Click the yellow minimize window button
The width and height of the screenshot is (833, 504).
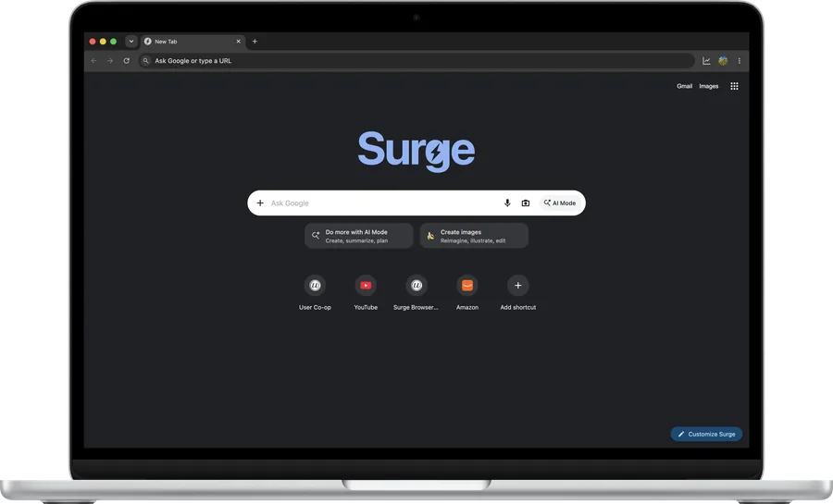pos(103,42)
